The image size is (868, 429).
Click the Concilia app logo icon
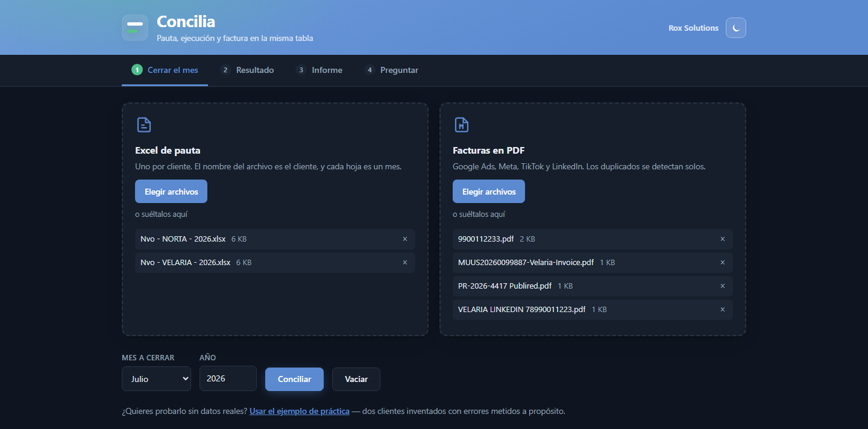tap(135, 28)
